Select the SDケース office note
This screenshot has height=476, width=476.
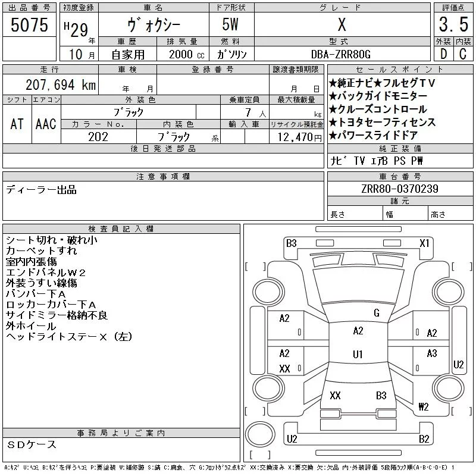click(32, 444)
